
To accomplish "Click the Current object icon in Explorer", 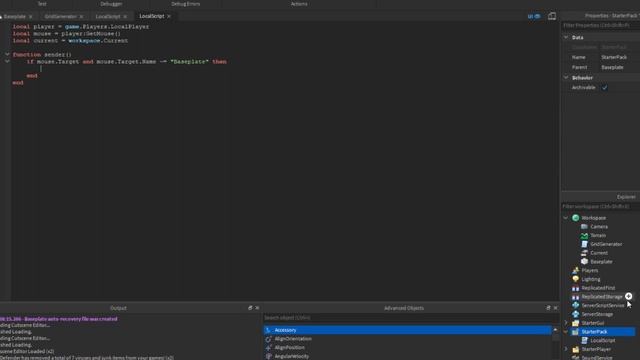I will pos(584,253).
